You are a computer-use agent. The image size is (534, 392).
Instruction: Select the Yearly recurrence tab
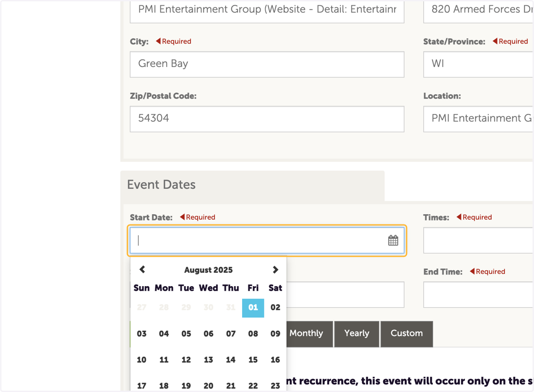tap(357, 334)
